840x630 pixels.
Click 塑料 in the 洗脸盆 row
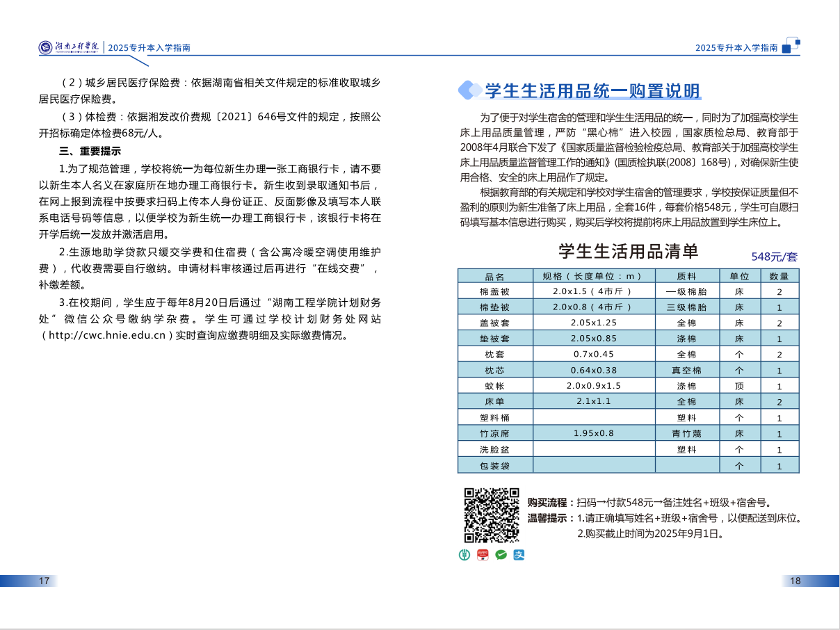pyautogui.click(x=687, y=449)
